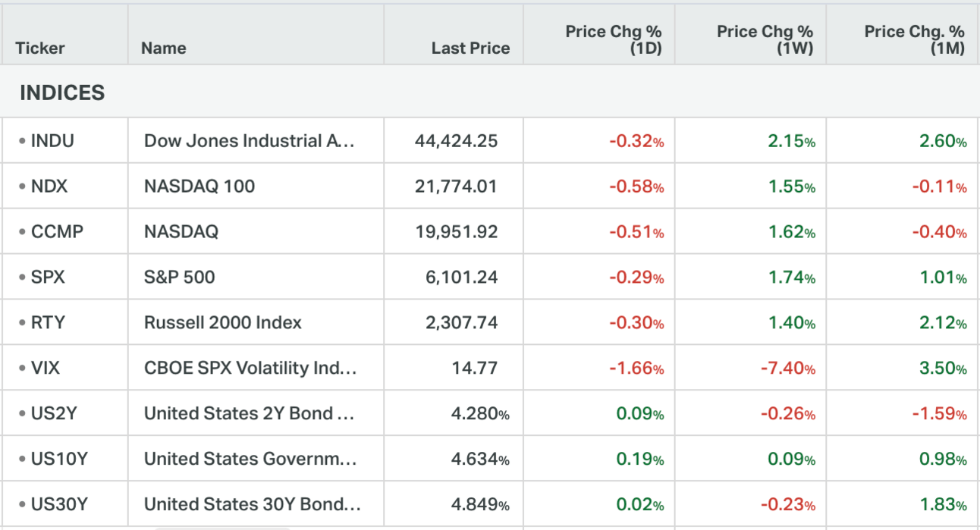980x530 pixels.
Task: Click the Dow Jones Industrial name
Action: [x=249, y=140]
